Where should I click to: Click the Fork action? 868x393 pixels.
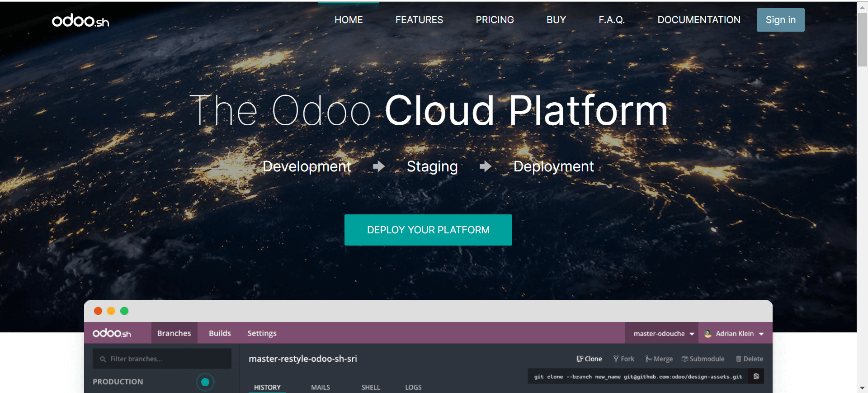pyautogui.click(x=623, y=359)
